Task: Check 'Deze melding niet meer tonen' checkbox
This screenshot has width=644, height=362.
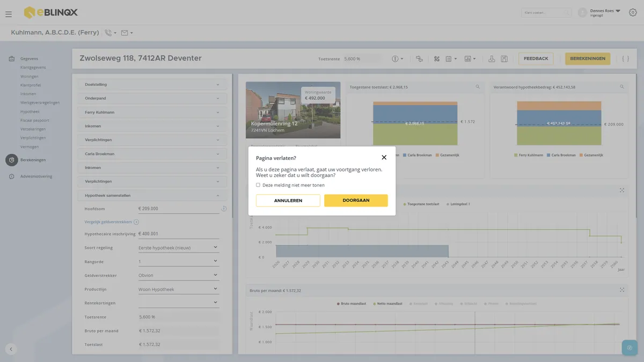Action: point(258,185)
